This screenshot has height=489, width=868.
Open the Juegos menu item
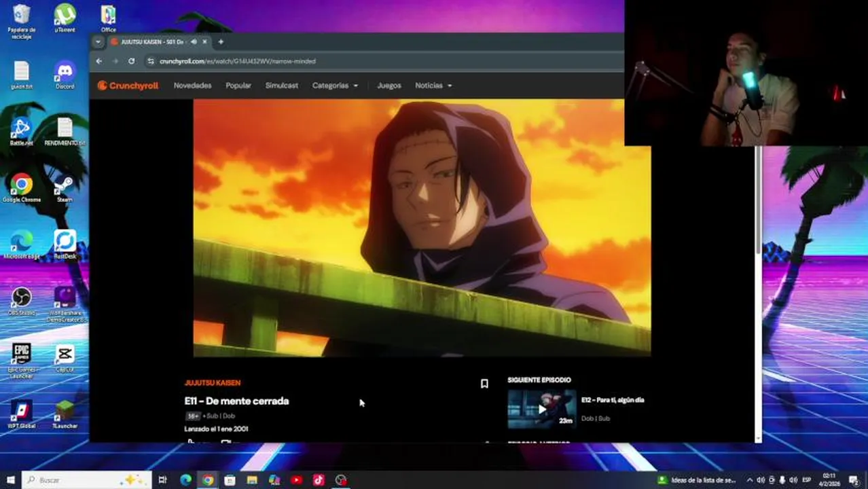click(389, 86)
